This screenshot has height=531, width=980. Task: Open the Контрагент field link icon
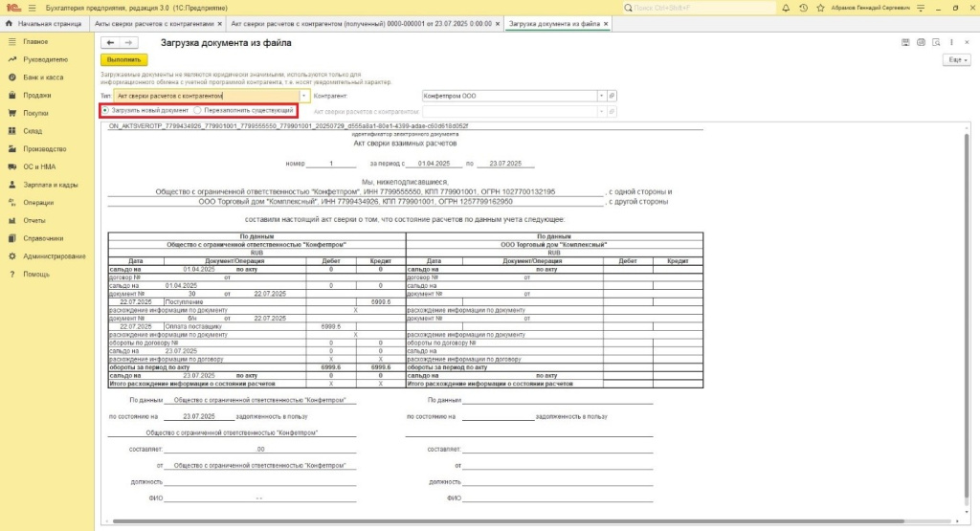(x=612, y=96)
